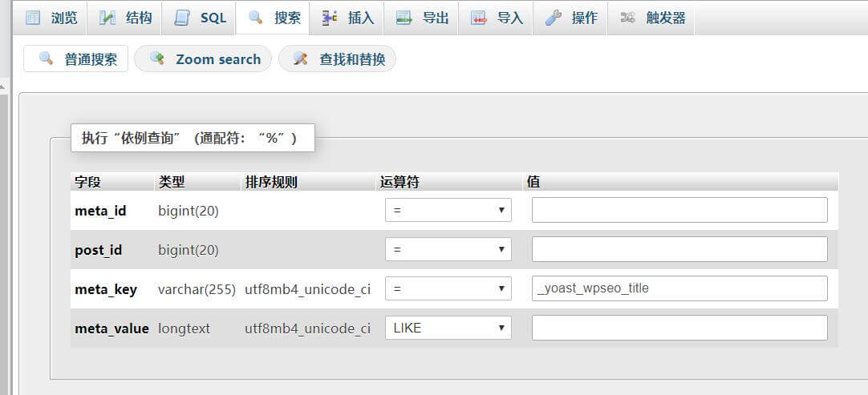Click the Export (导出) icon
This screenshot has height=395, width=868.
coord(404,18)
